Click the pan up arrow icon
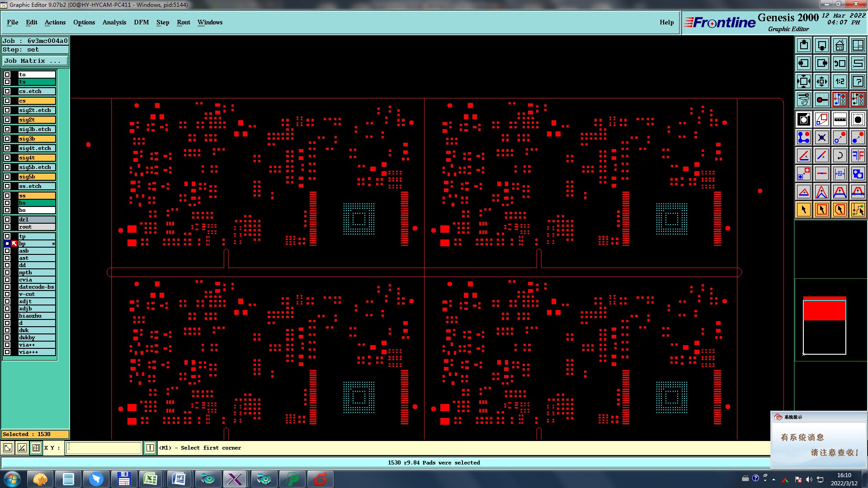This screenshot has width=868, height=488. (x=804, y=45)
